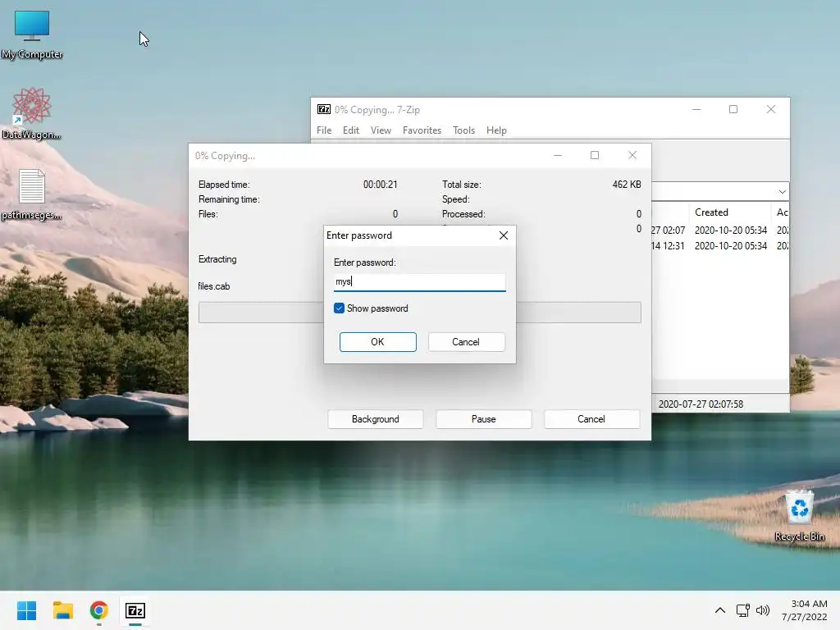Click the files.cab filename text
The image size is (840, 630).
click(214, 286)
